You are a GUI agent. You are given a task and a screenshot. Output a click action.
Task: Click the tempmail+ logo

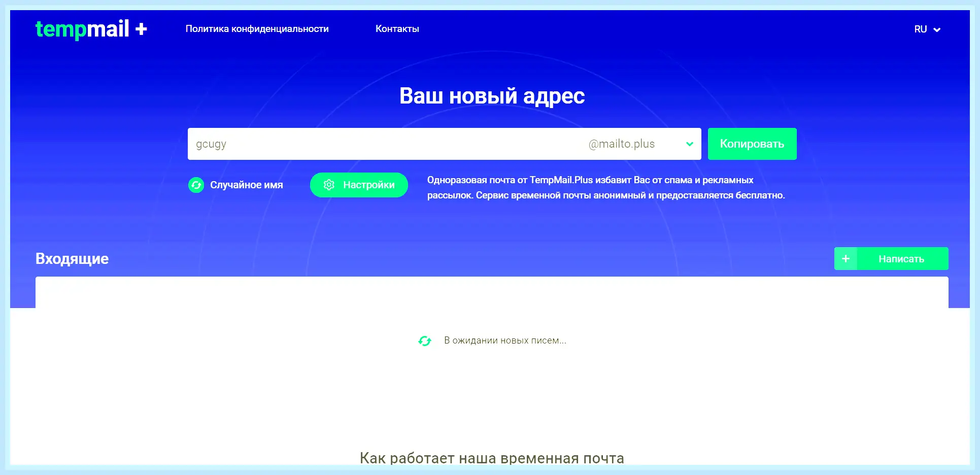tap(91, 29)
